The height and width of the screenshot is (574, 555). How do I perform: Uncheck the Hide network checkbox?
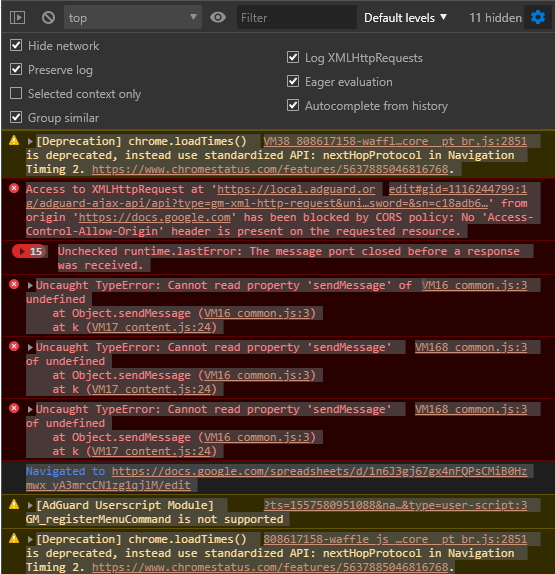tap(16, 45)
